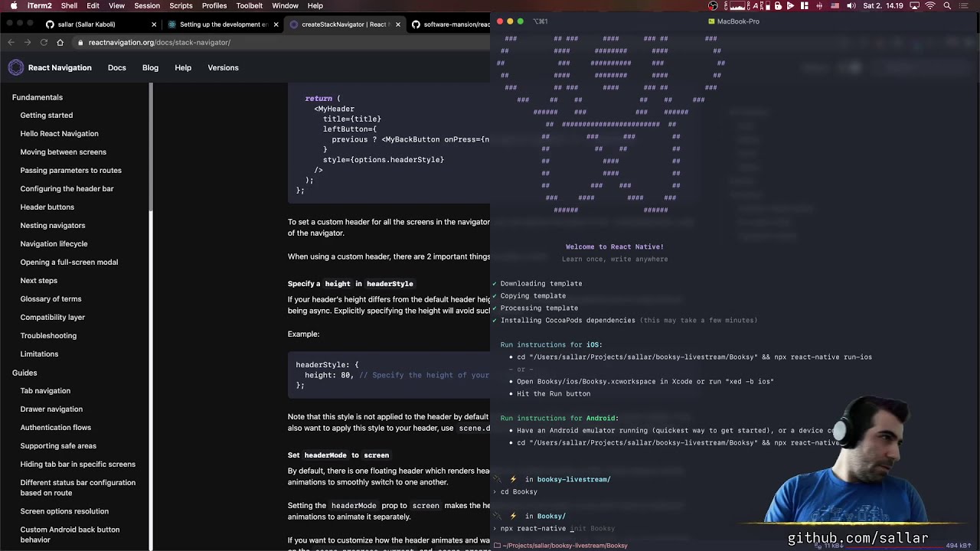Image resolution: width=980 pixels, height=551 pixels.
Task: Open Authentication flows guide
Action: pos(56,427)
